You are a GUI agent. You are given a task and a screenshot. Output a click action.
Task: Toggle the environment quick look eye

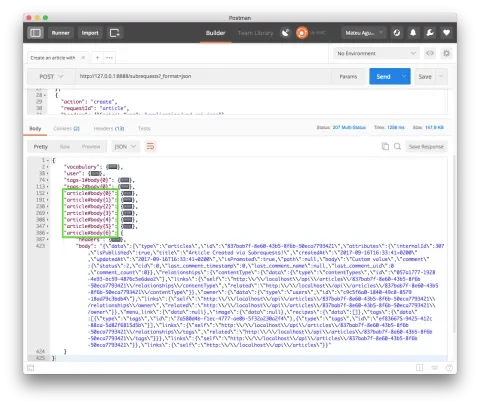tap(430, 53)
